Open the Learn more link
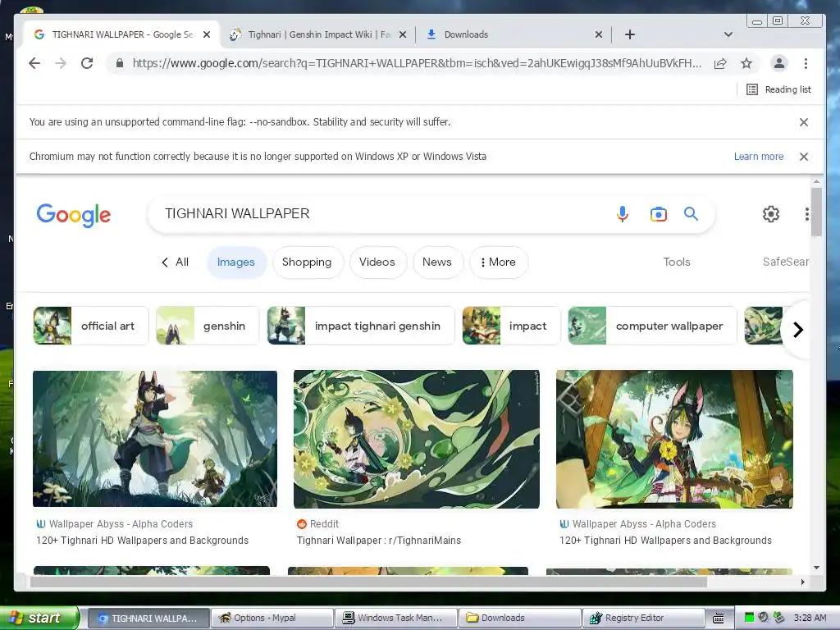Screen dimensions: 840x630 (759, 157)
